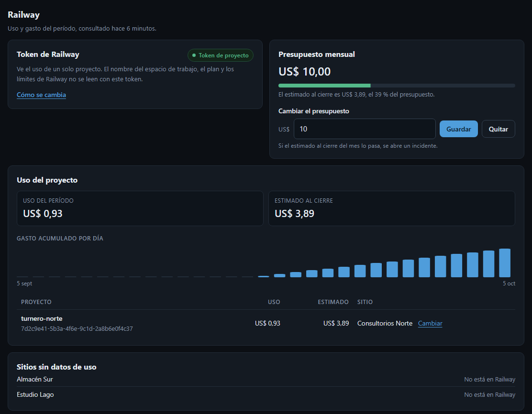Image resolution: width=532 pixels, height=414 pixels.
Task: Click the "ESTIMADO AL CIERRE" US$ 3,89 card
Action: (x=391, y=208)
